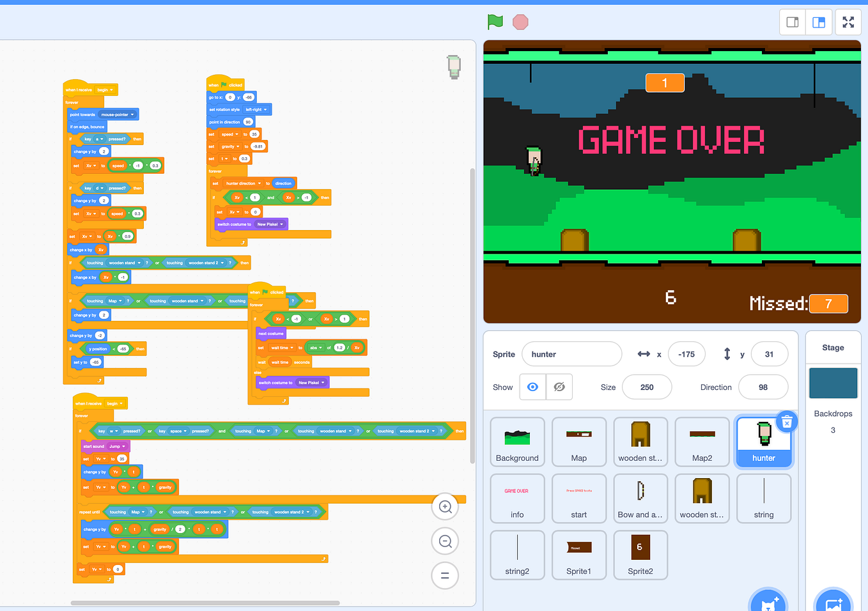This screenshot has height=611, width=868.
Task: Click the 1.2 value in abs block
Action: [x=339, y=348]
